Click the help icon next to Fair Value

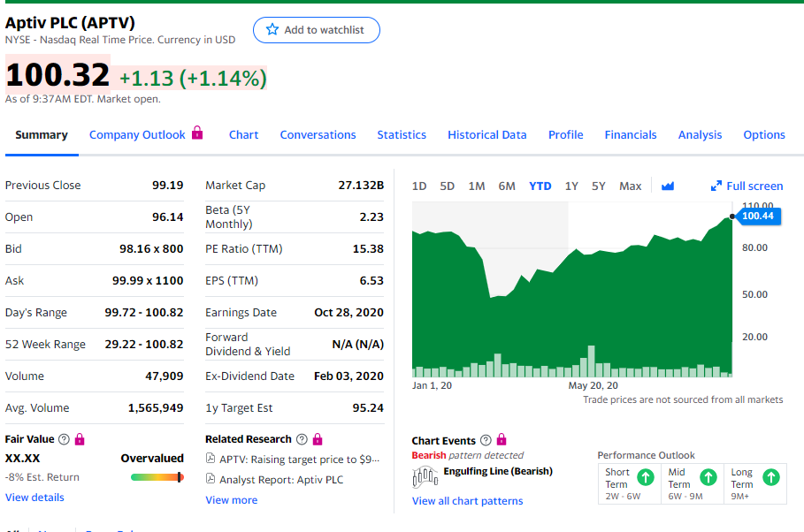[x=63, y=439]
